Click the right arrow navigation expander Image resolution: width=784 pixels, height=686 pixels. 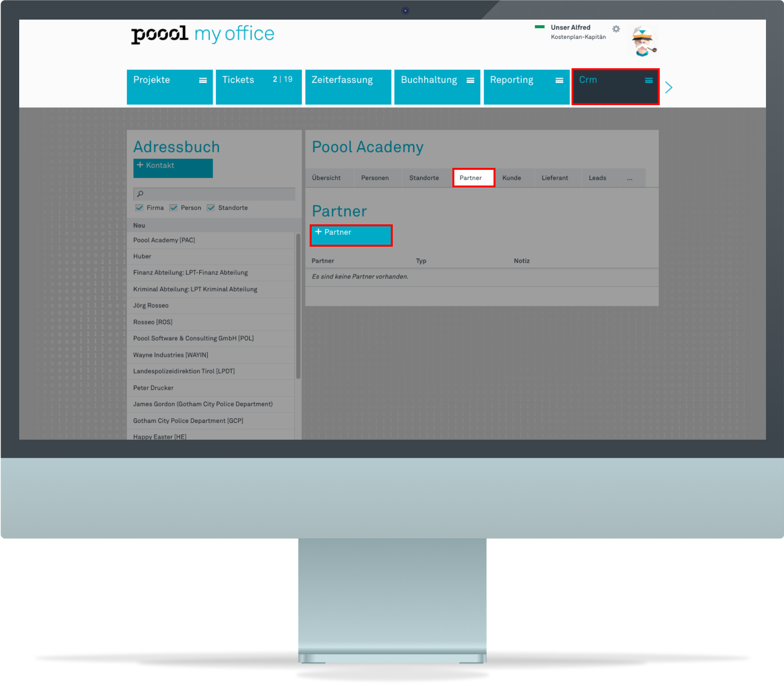pos(668,87)
